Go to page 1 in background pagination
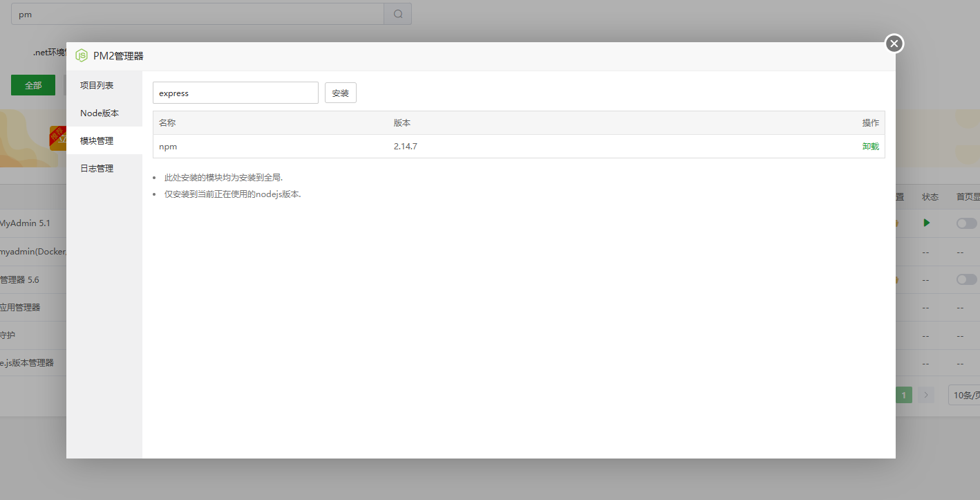This screenshot has width=980, height=500. [904, 395]
